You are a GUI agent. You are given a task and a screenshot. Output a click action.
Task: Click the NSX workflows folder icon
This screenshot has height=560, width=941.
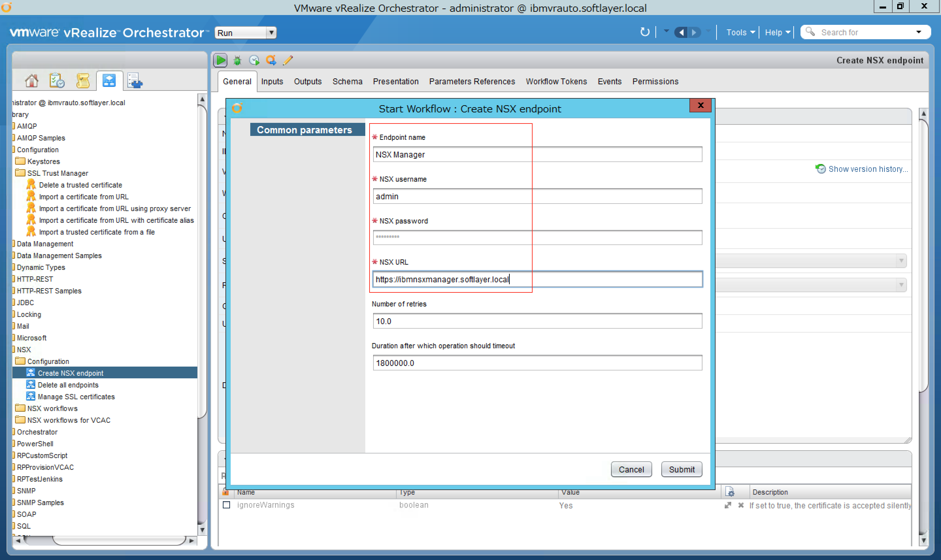pos(20,408)
